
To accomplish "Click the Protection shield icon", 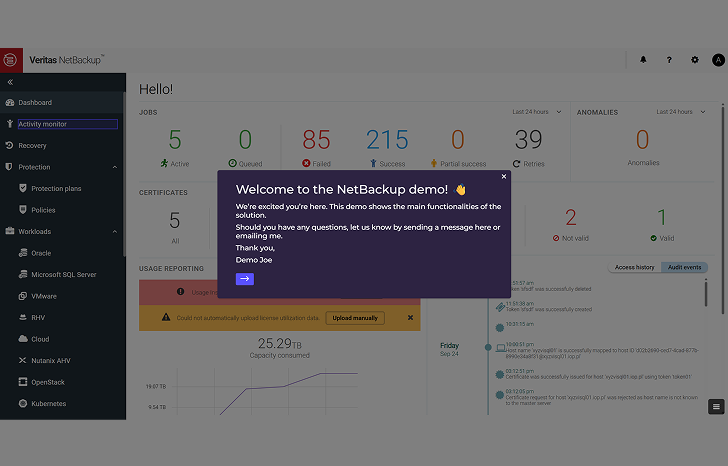I will 8,167.
